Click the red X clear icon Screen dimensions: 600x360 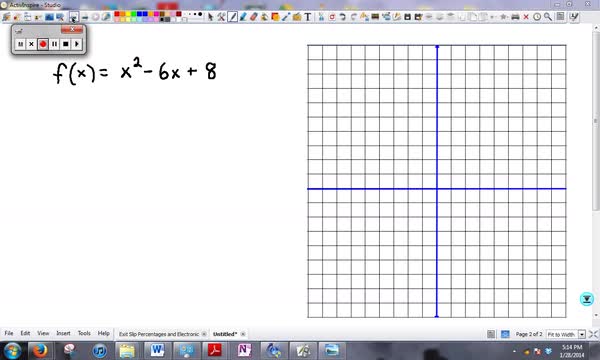526,17
